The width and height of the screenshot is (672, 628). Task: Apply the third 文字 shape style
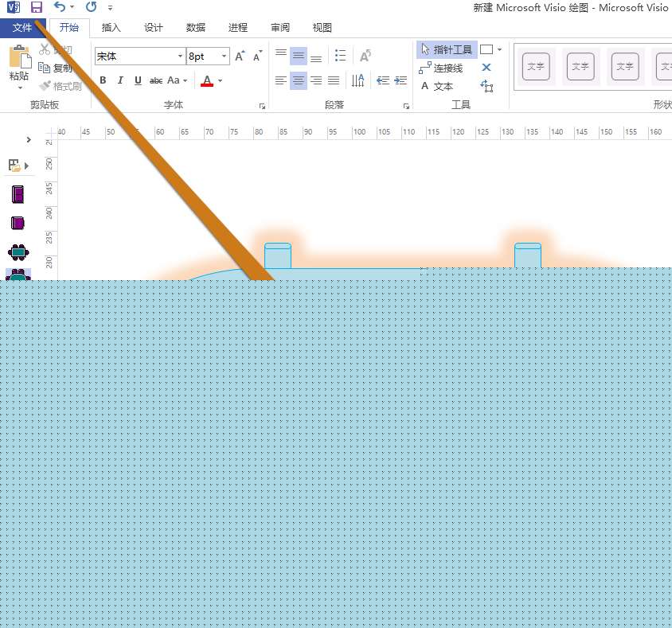pos(625,66)
